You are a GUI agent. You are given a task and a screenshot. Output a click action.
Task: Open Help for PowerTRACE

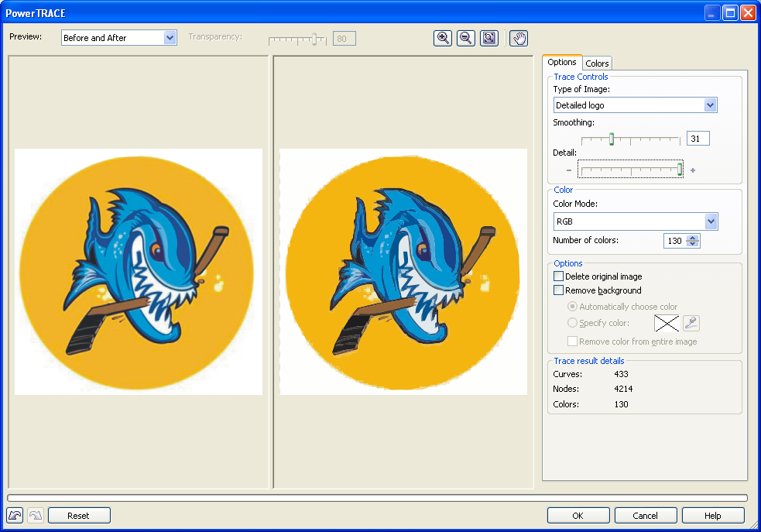pyautogui.click(x=713, y=516)
